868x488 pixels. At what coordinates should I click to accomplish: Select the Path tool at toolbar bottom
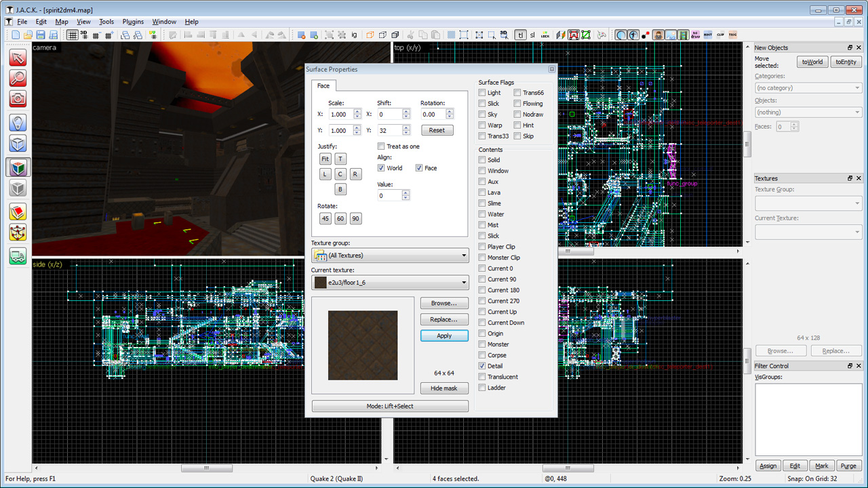(x=18, y=256)
